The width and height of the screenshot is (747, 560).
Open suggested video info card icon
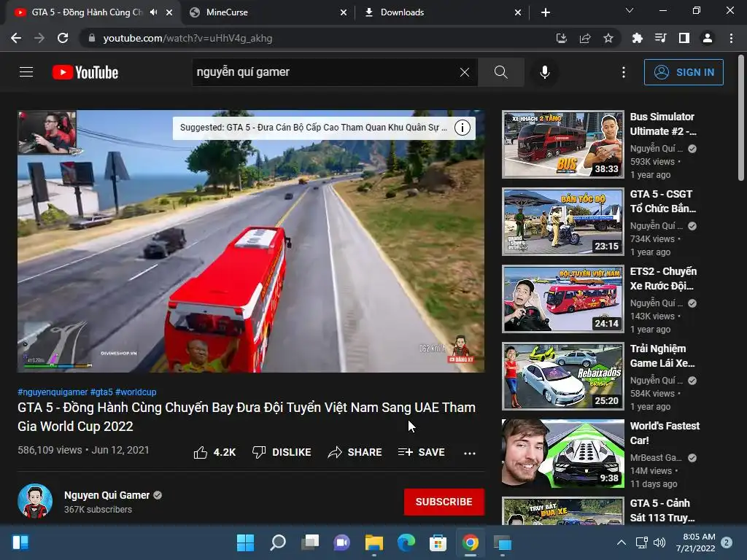pos(462,128)
